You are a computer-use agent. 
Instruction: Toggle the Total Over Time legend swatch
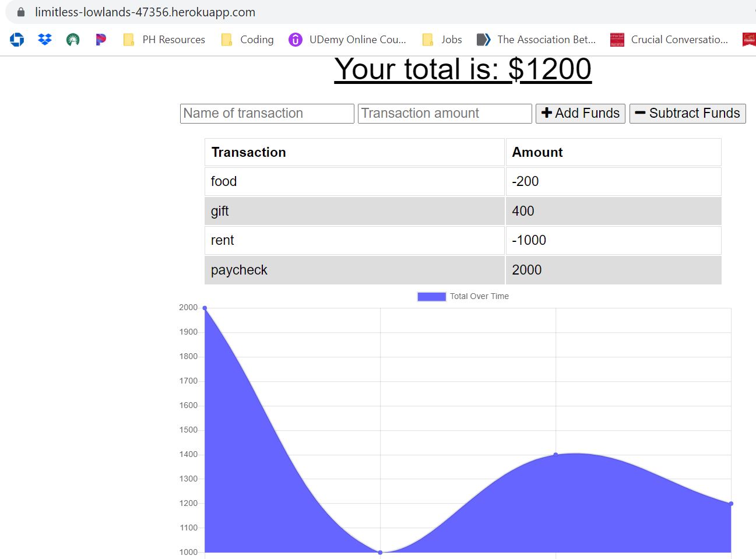point(432,297)
